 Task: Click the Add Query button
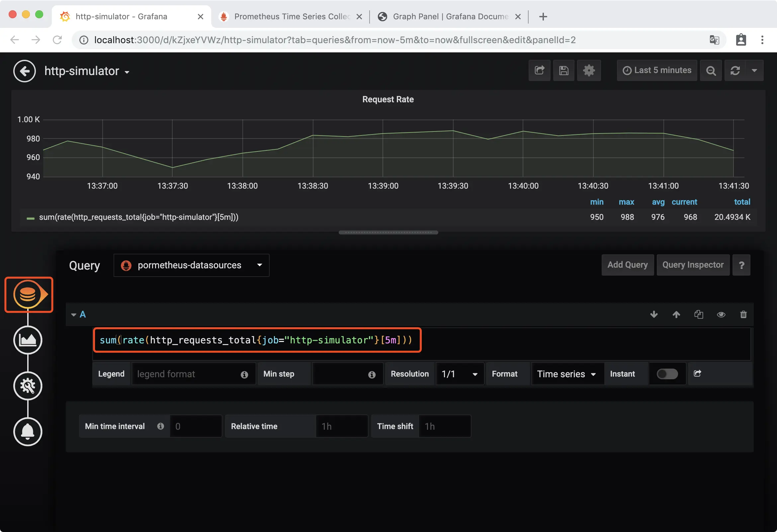[x=627, y=265]
